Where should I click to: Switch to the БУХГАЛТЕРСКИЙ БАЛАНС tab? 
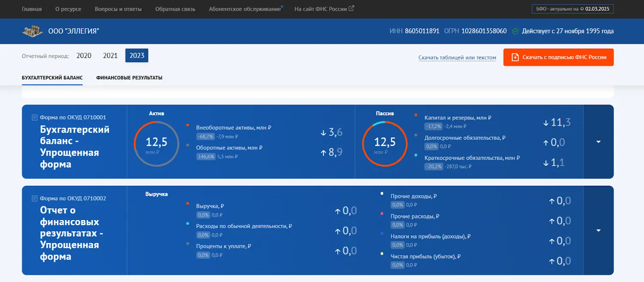pos(52,78)
